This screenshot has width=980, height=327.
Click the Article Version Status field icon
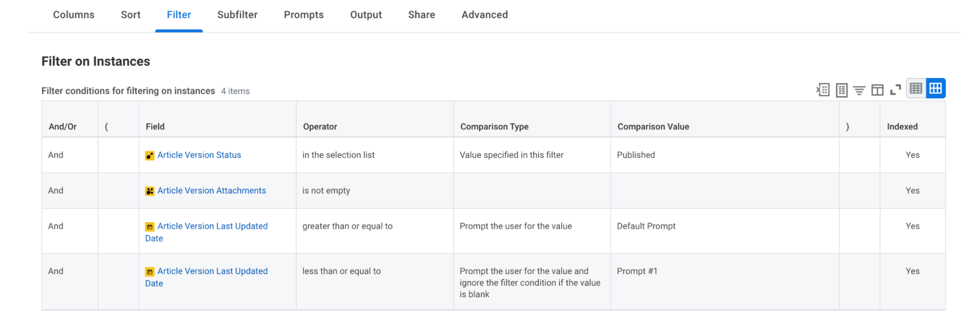(x=150, y=156)
